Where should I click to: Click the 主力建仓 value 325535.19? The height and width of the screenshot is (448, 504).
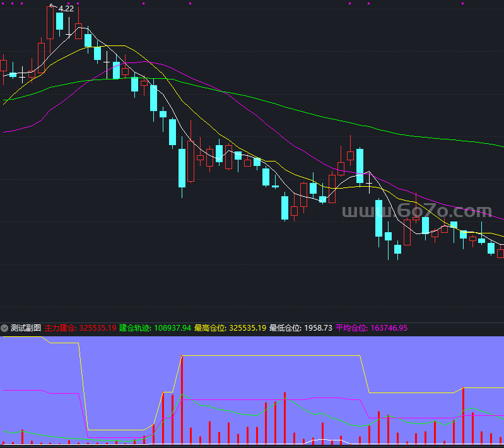click(98, 328)
